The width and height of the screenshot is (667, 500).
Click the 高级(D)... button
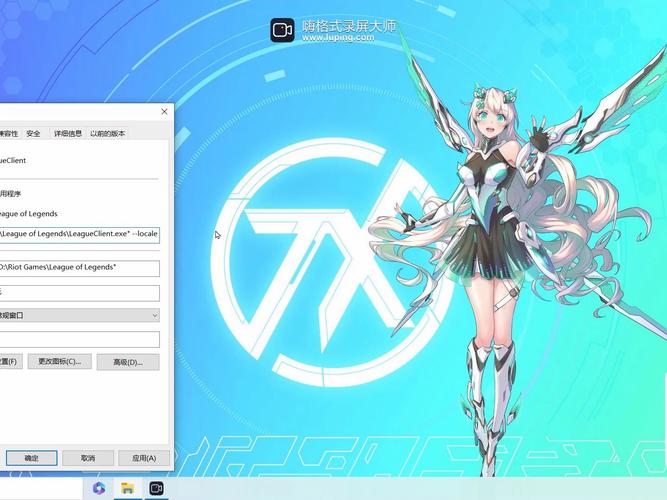coord(128,362)
